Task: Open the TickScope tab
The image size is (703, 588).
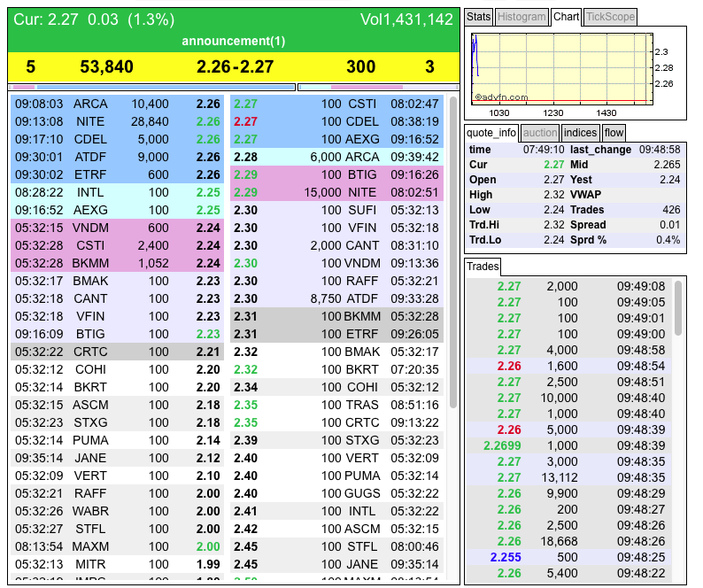Action: pos(610,17)
